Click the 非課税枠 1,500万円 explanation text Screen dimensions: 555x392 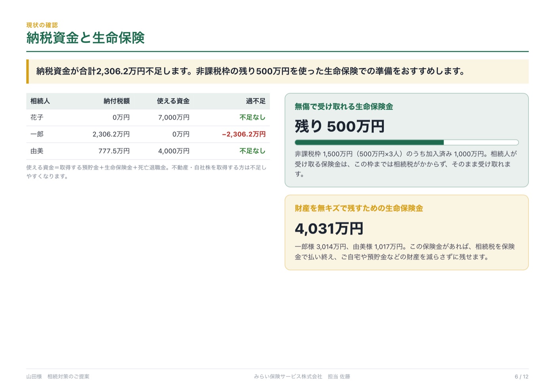(x=406, y=164)
